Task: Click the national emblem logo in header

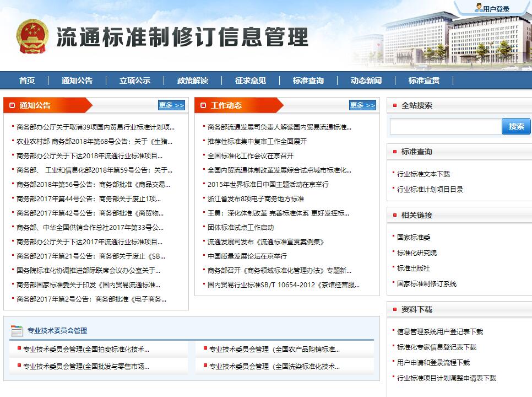Action: tap(32, 37)
